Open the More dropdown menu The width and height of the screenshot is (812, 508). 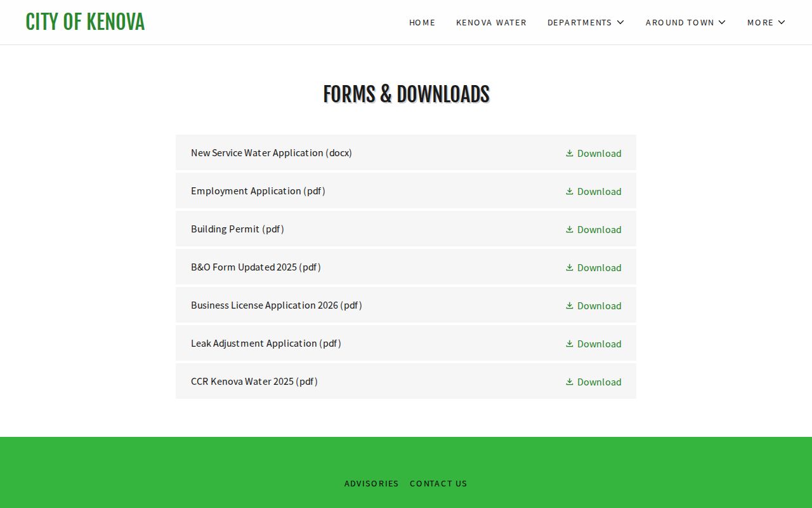tap(766, 22)
